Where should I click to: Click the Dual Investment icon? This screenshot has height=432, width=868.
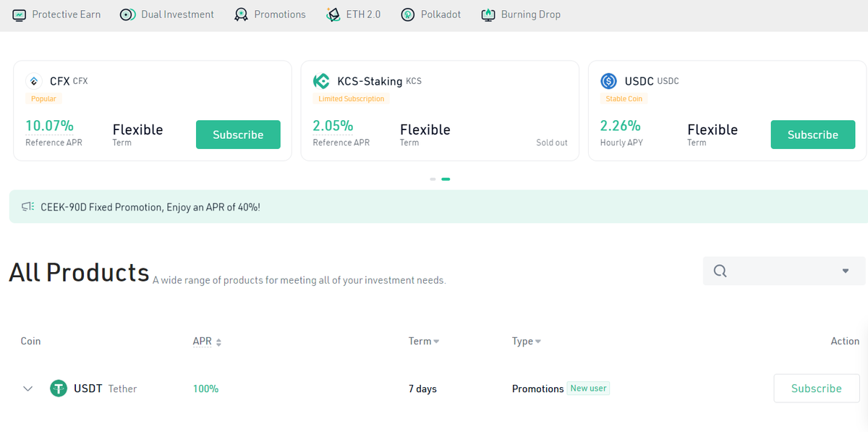coord(127,14)
